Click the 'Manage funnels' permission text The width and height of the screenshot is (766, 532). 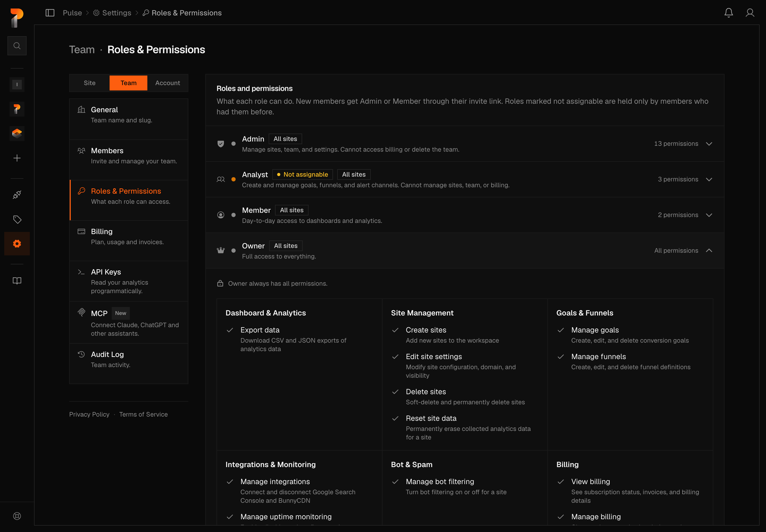(599, 356)
